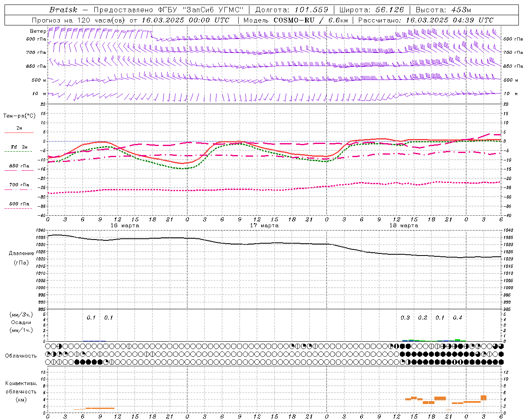Select the 850 гПа temperature legend line

pyautogui.click(x=19, y=166)
